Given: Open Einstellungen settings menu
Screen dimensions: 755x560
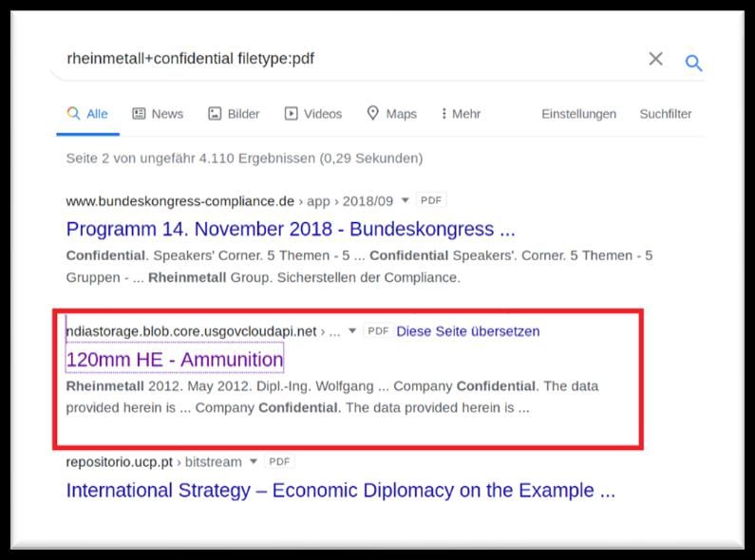Looking at the screenshot, I should (578, 114).
